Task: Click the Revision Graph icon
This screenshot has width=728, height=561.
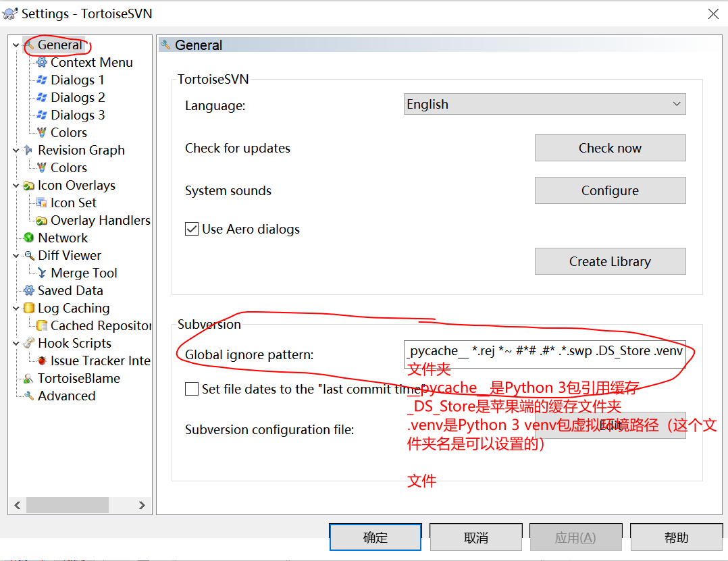Action: [29, 150]
